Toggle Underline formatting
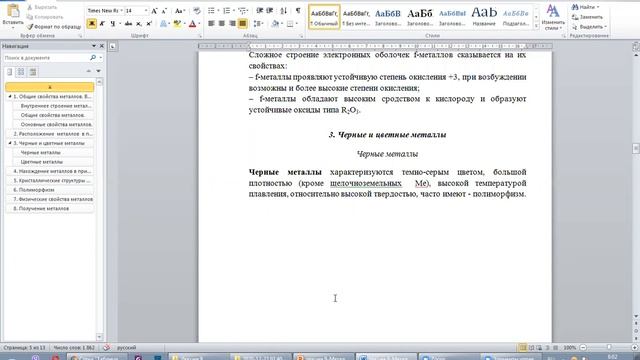 point(112,24)
